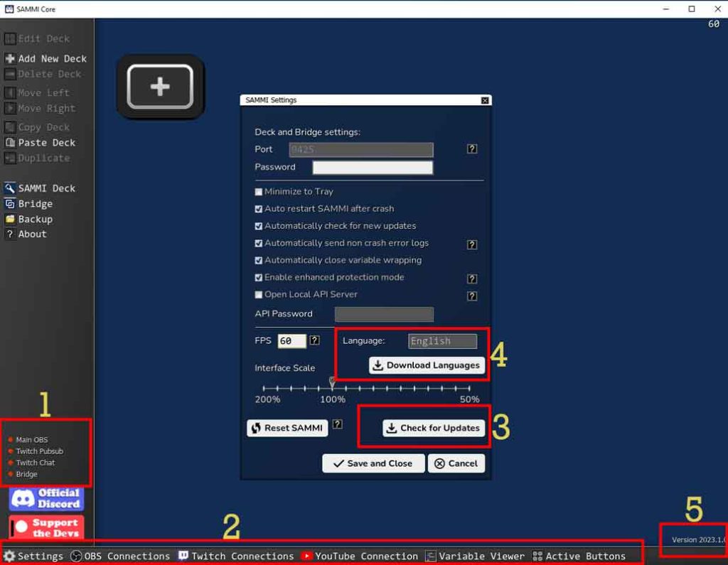This screenshot has width=728, height=565.
Task: Open the About entry in the sidebar
Action: (x=31, y=234)
